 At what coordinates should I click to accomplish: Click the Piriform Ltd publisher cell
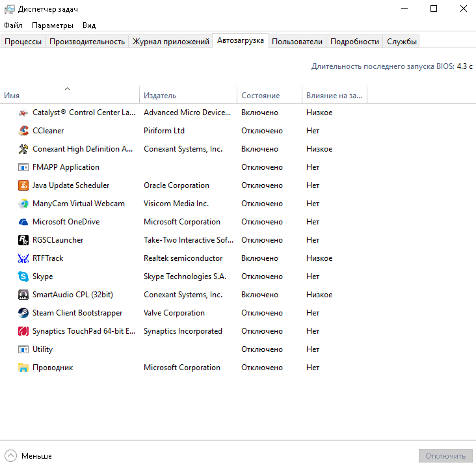pyautogui.click(x=165, y=131)
